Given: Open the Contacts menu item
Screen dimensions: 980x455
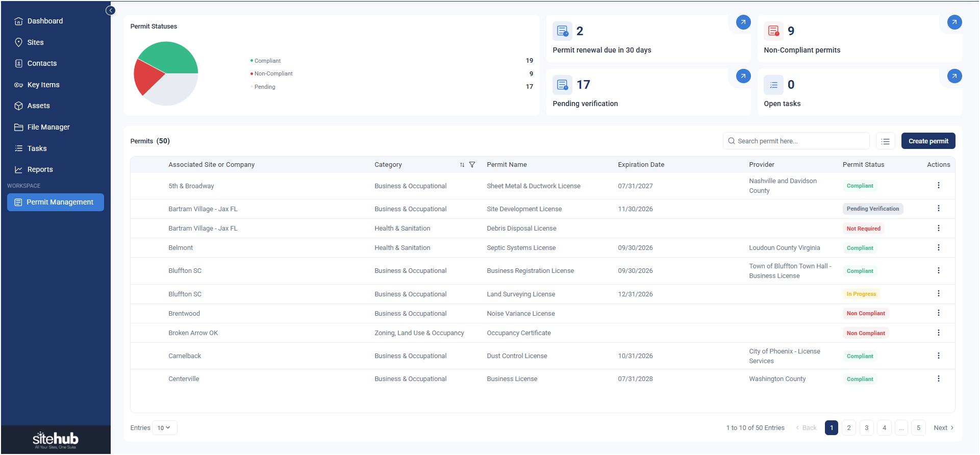Looking at the screenshot, I should click(x=42, y=63).
